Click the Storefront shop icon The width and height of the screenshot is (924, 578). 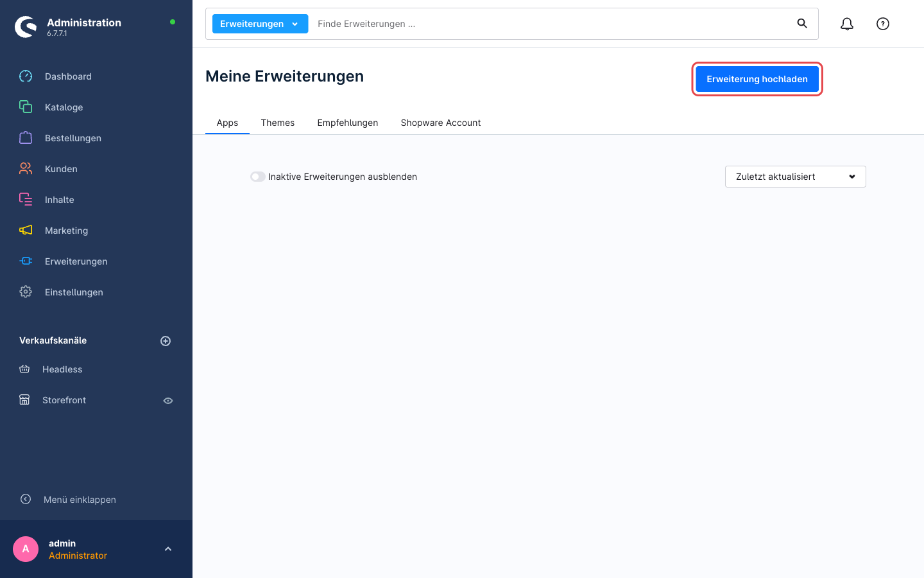pyautogui.click(x=24, y=399)
